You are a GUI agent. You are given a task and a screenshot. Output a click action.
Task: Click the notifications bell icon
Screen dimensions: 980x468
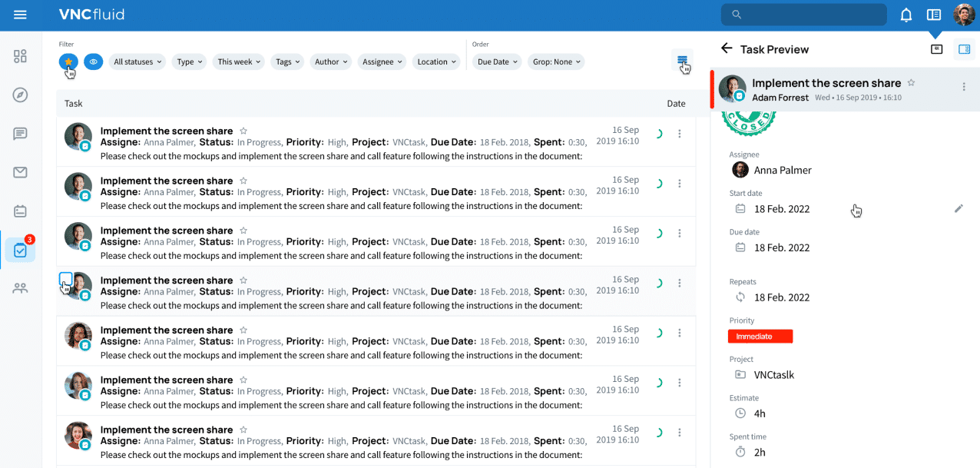[906, 15]
